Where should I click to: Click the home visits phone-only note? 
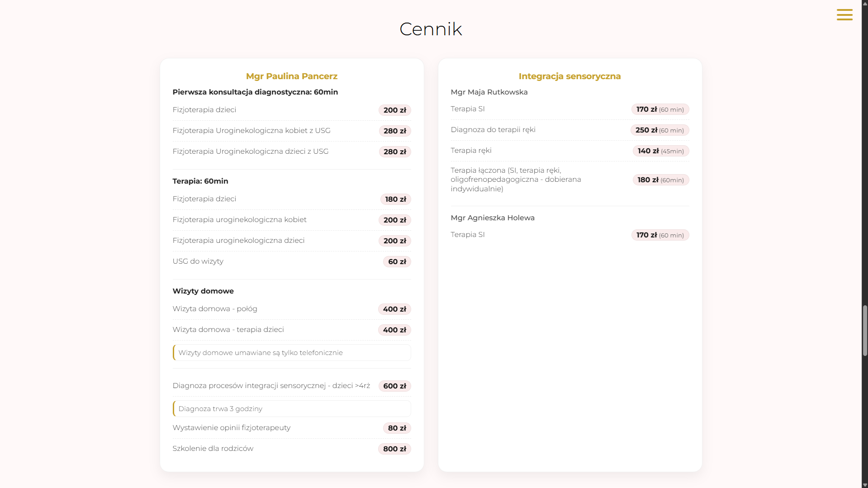click(292, 353)
